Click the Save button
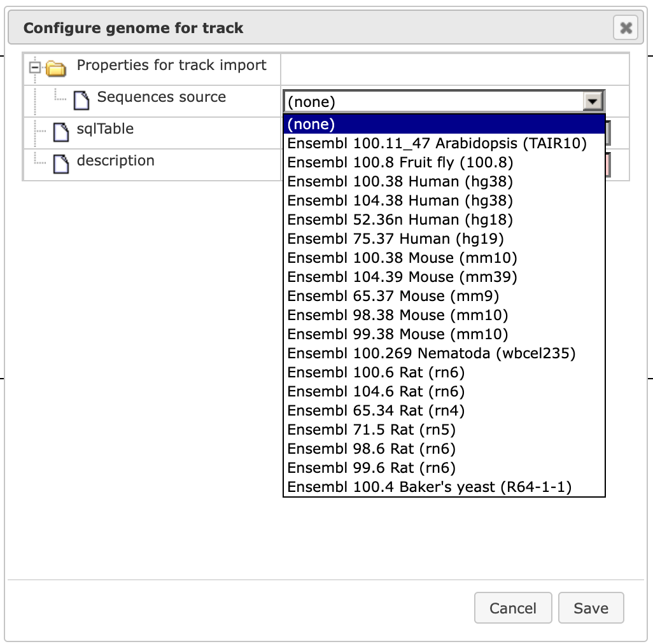 [591, 608]
